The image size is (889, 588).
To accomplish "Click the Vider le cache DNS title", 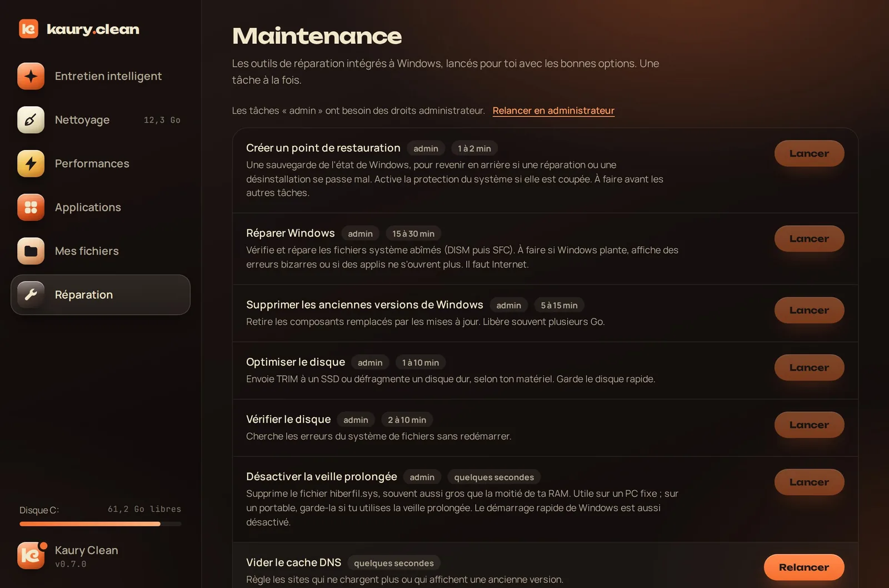I will pos(293,562).
